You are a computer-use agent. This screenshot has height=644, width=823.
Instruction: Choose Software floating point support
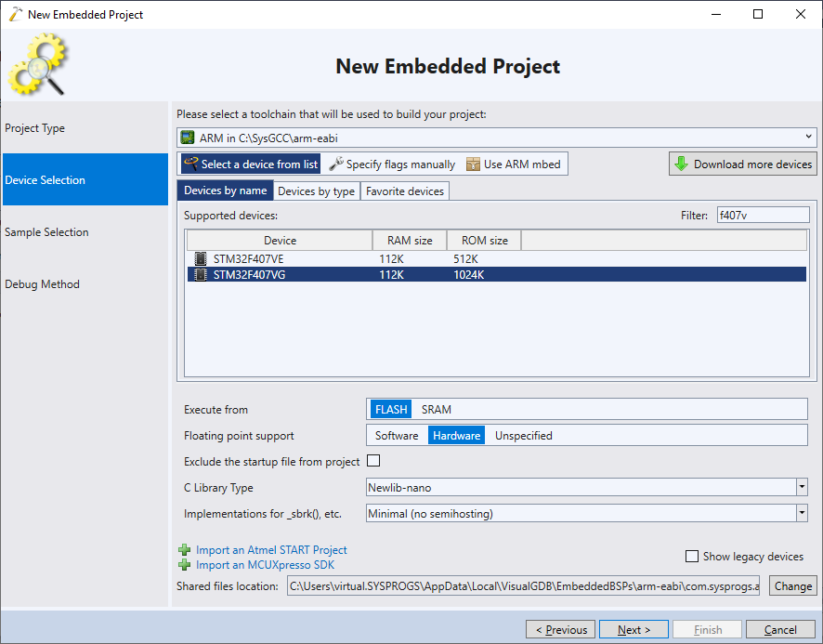(x=397, y=436)
